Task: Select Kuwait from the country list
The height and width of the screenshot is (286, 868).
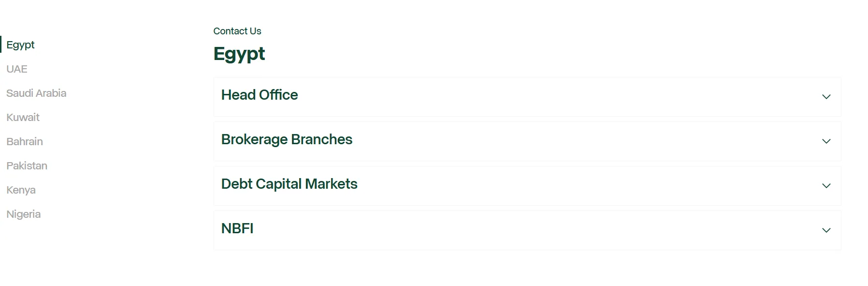Action: click(x=23, y=118)
